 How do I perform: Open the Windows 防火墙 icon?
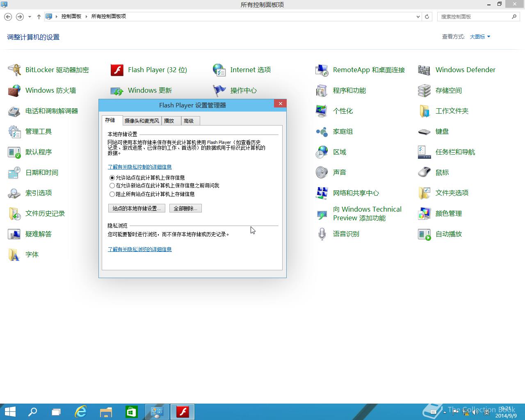pyautogui.click(x=14, y=90)
